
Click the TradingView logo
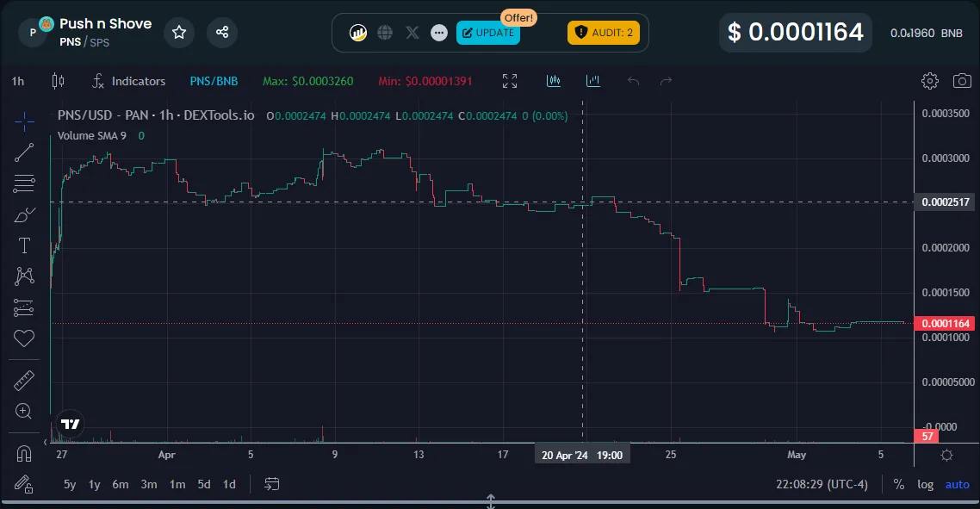70,424
